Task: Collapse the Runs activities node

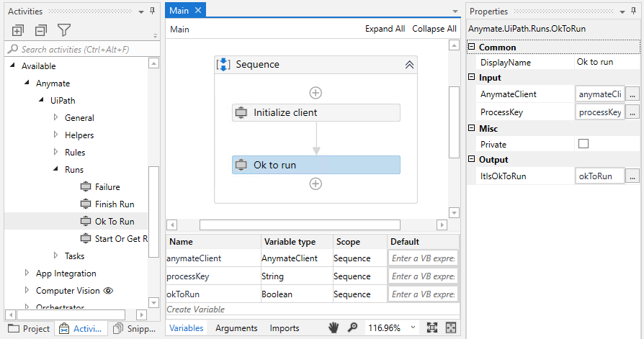Action: coord(56,168)
